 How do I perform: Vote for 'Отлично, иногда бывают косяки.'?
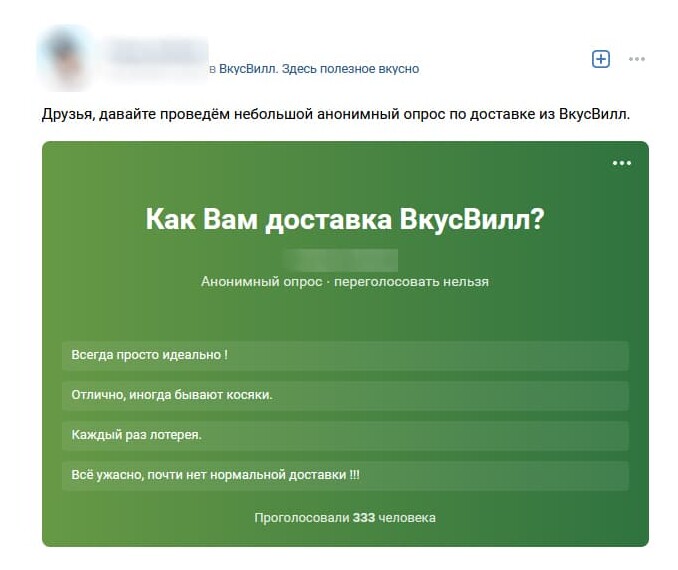345,395
